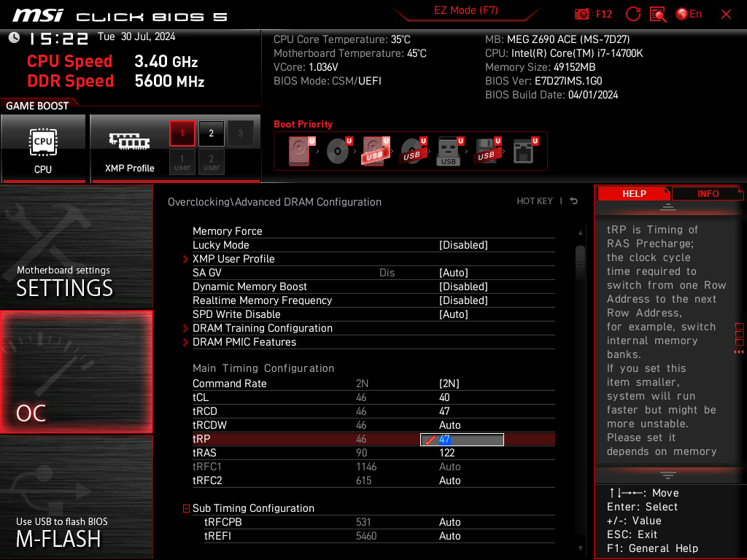
Task: Select USB key boot priority icon
Action: (449, 151)
